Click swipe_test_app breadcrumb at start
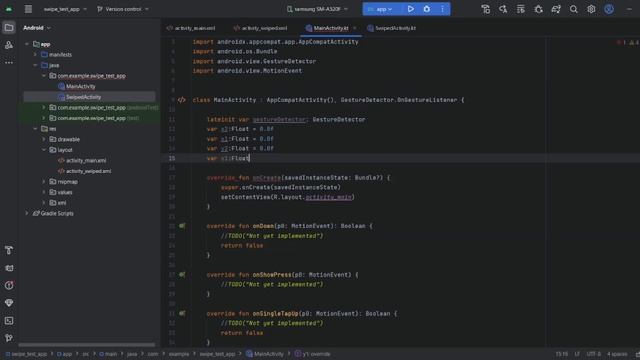The image size is (640, 360). coord(27,354)
